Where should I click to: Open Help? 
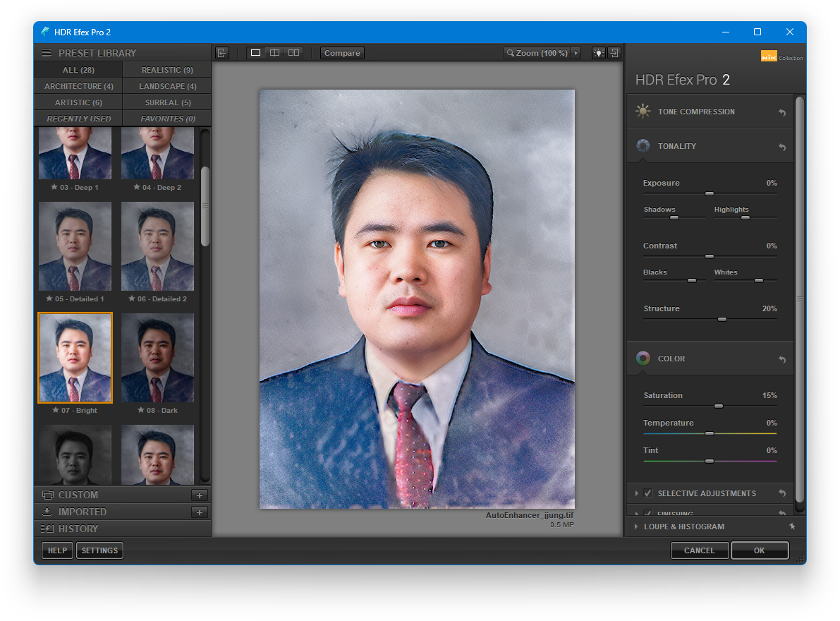[57, 550]
